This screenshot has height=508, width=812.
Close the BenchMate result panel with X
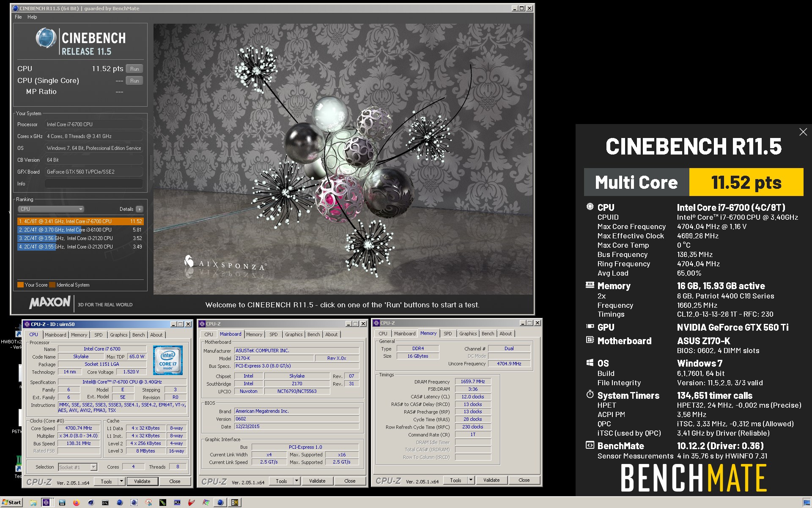[x=803, y=132]
